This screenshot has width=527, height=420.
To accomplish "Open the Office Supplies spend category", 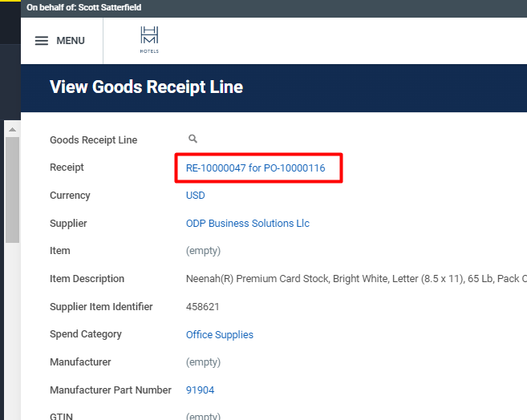I will pyautogui.click(x=220, y=335).
